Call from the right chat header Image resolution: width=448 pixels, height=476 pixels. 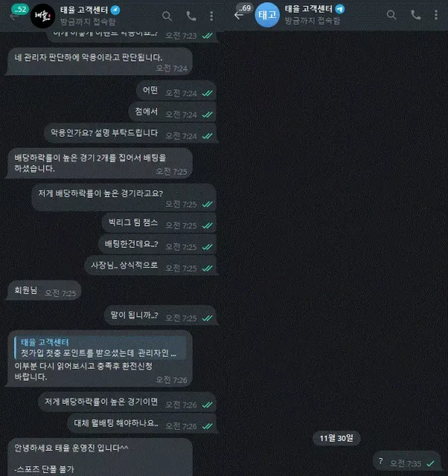click(x=416, y=15)
